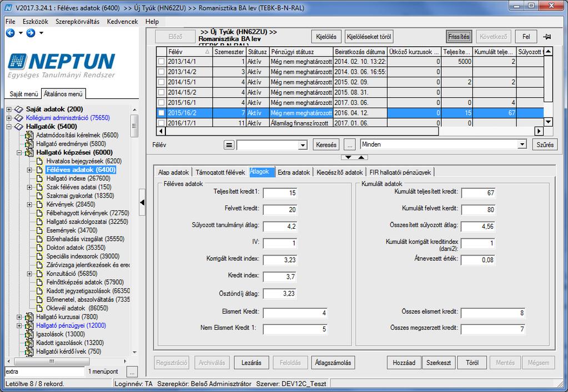
Task: Check the box for selected row 2015/16/2
Action: 161,113
